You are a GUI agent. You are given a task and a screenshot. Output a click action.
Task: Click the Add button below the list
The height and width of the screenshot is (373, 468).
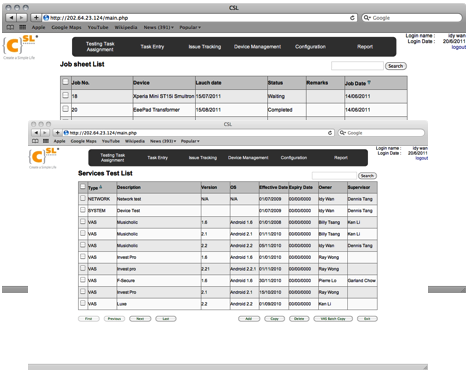coord(249,319)
